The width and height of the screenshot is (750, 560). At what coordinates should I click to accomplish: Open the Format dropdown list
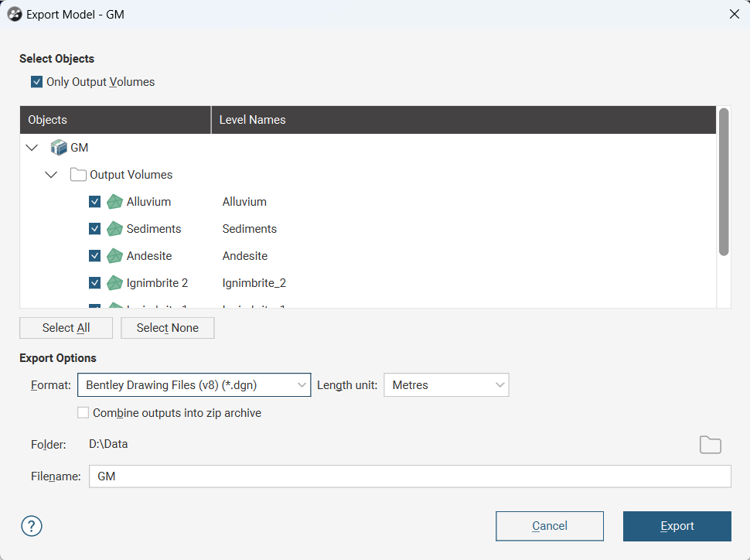[x=194, y=385]
